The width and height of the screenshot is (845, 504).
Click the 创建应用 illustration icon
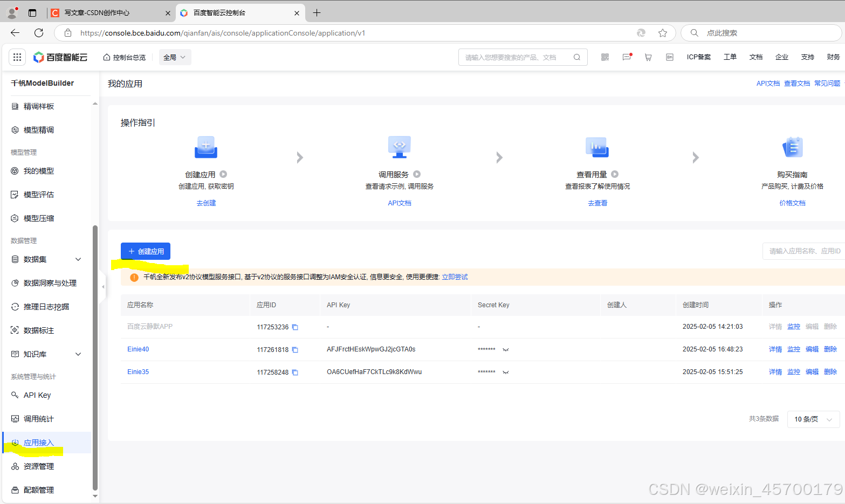(x=206, y=147)
